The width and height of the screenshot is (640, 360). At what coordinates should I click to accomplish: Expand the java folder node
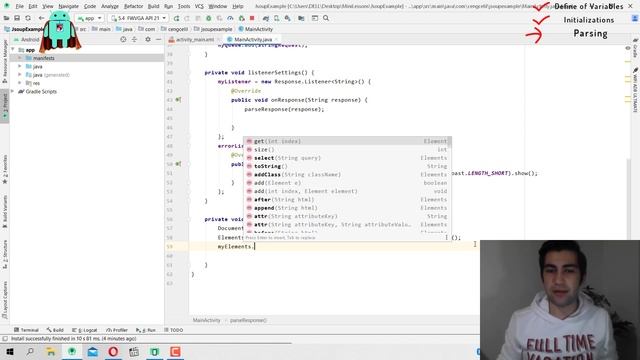[x=20, y=67]
